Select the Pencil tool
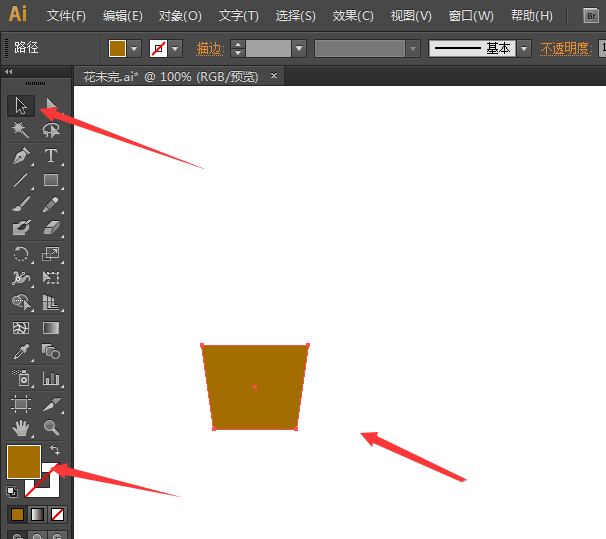The image size is (606, 539). coord(51,204)
